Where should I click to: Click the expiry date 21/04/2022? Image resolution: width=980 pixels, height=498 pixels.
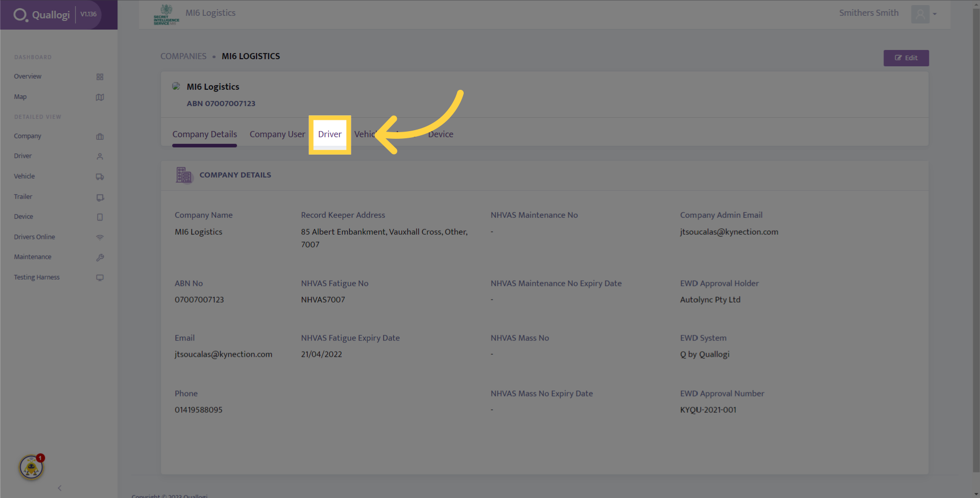pyautogui.click(x=321, y=354)
